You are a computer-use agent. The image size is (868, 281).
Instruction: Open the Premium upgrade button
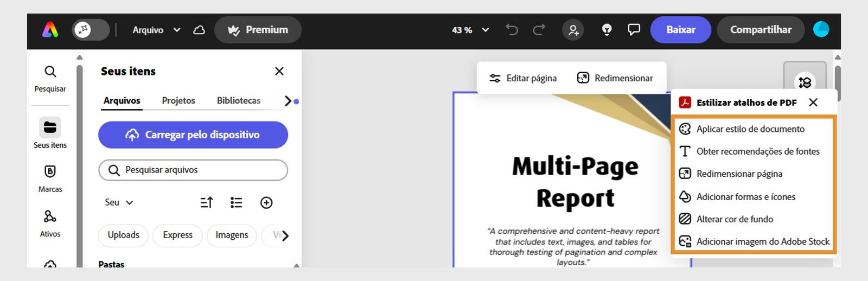coord(258,30)
